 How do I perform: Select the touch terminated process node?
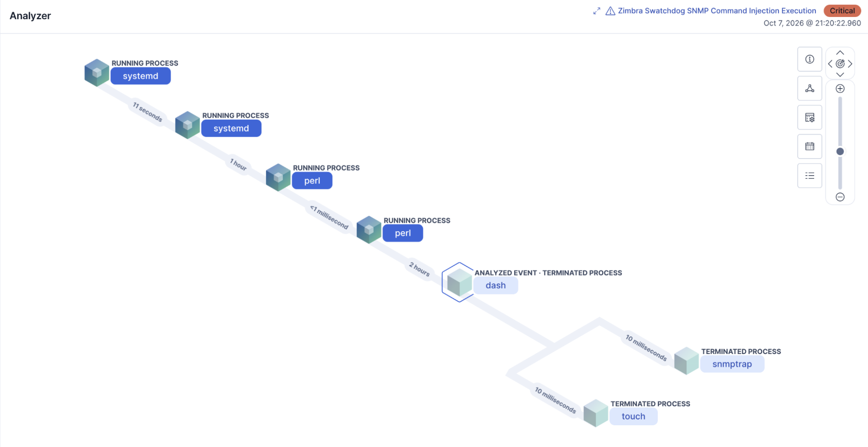click(633, 416)
